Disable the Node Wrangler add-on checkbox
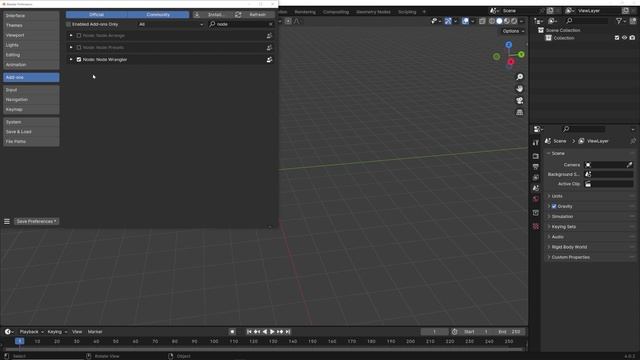Image resolution: width=640 pixels, height=360 pixels. point(79,60)
